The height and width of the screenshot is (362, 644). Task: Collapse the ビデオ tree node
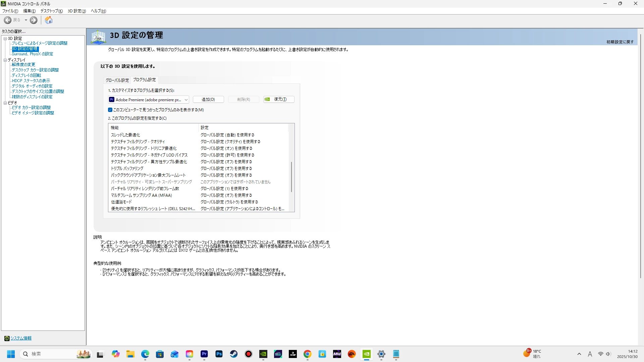point(5,103)
